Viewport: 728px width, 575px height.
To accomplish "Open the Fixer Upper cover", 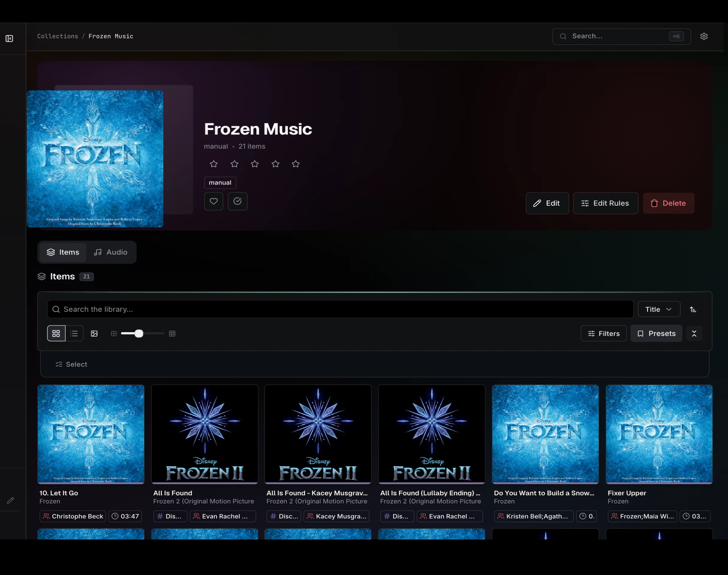I will (x=659, y=434).
